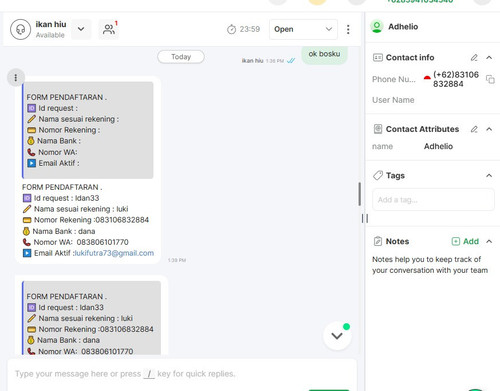Image resolution: width=500 pixels, height=391 pixels.
Task: Click Nama Bank : dana in first reply
Action: click(59, 231)
